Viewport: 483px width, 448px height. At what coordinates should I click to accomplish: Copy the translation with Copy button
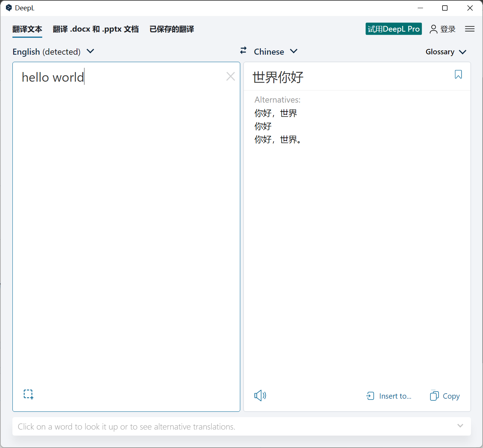click(x=445, y=396)
